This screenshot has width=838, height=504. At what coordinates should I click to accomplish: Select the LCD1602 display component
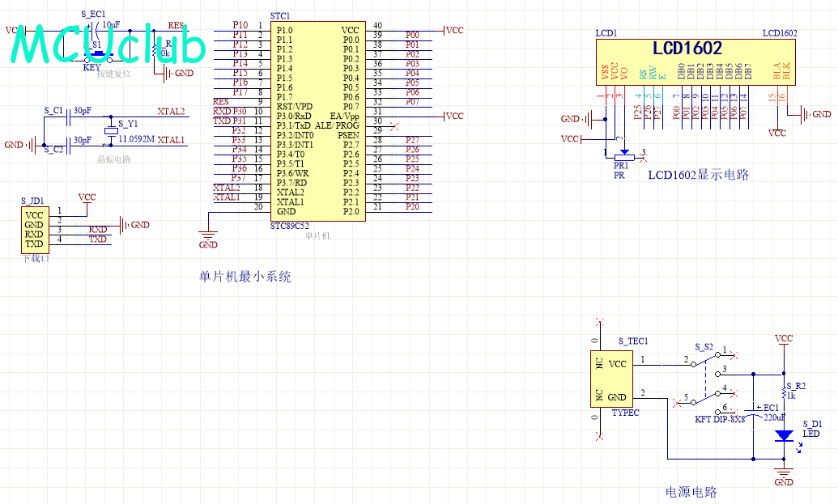tap(695, 62)
